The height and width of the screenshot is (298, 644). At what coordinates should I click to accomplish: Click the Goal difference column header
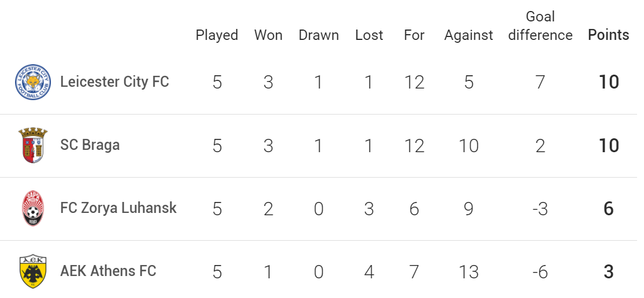pos(540,26)
